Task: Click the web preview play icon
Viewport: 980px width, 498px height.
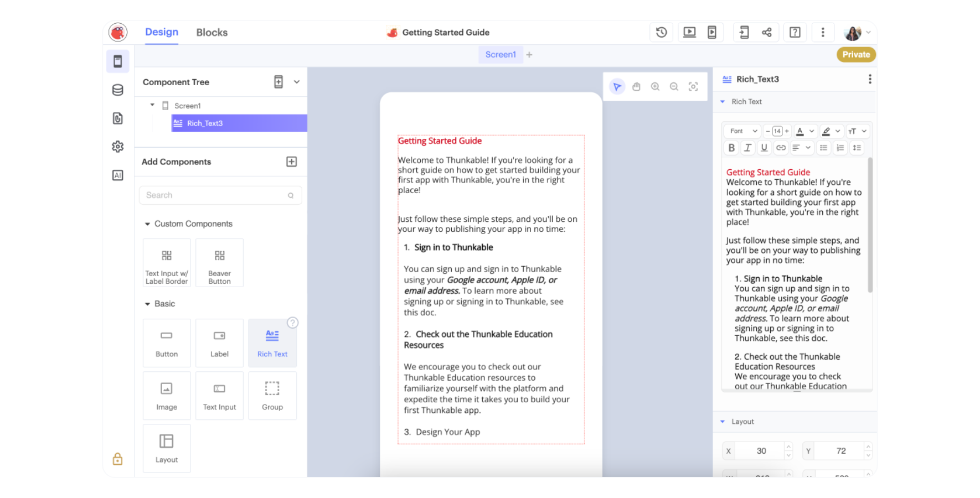Action: point(689,33)
